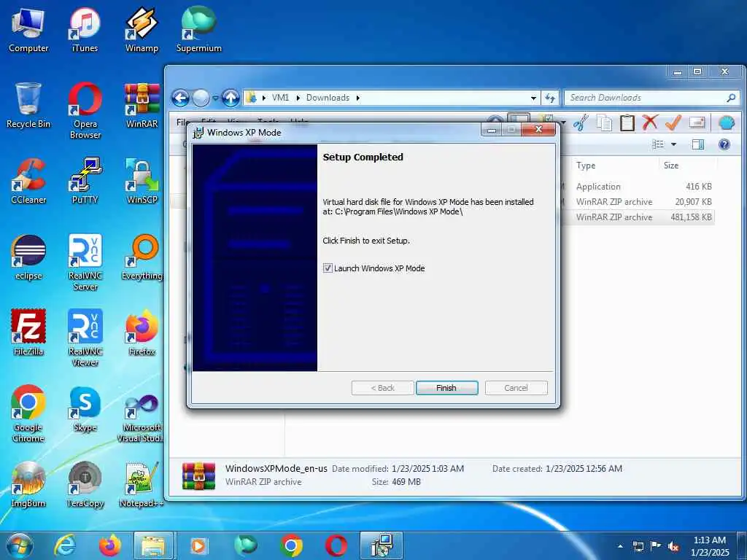The height and width of the screenshot is (560, 747).
Task: Click the muted volume tray icon
Action: (x=673, y=546)
